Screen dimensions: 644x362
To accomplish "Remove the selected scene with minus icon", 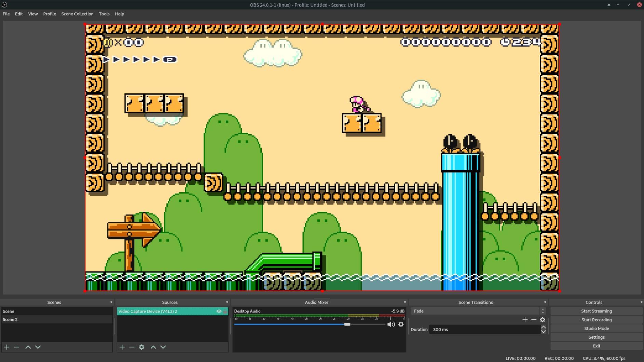I will click(x=16, y=347).
